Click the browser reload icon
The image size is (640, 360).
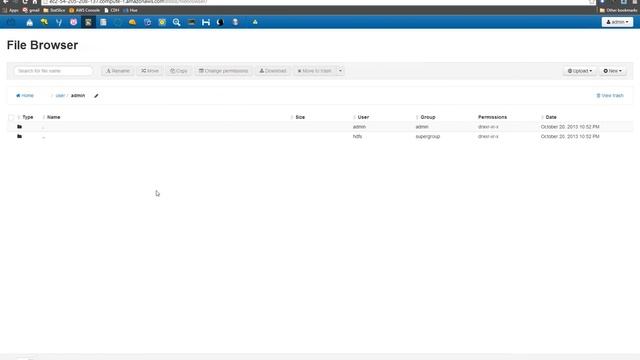point(25,2)
